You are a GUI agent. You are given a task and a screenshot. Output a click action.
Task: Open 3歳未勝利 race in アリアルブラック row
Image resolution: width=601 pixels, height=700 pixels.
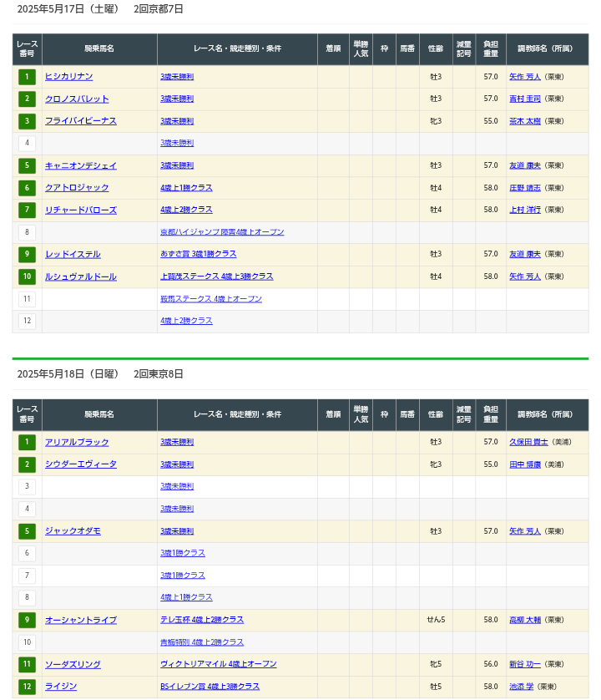pos(177,442)
